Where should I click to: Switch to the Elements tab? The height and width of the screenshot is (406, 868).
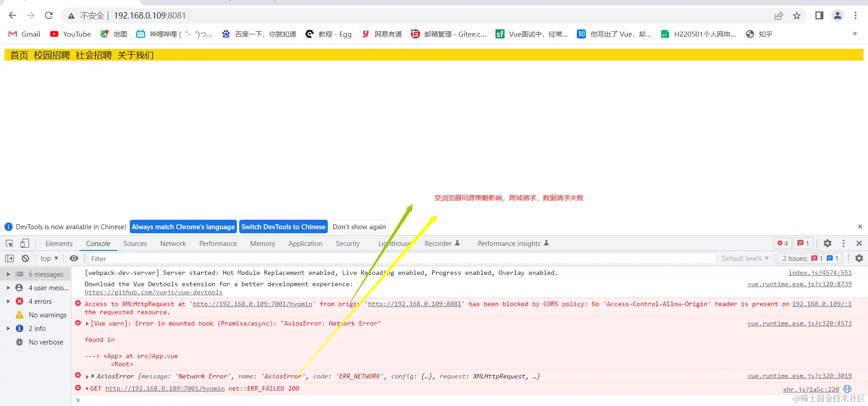[x=59, y=243]
